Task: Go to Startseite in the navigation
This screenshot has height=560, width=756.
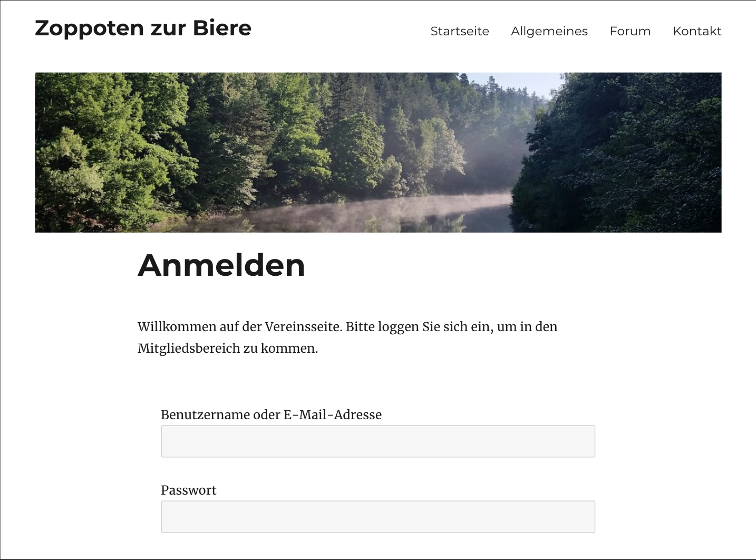Action: pyautogui.click(x=460, y=31)
